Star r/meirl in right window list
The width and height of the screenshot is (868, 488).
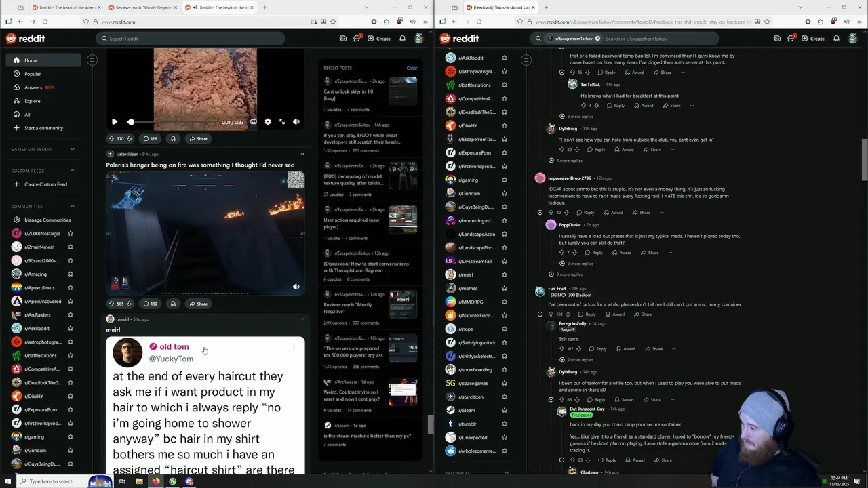(504, 274)
